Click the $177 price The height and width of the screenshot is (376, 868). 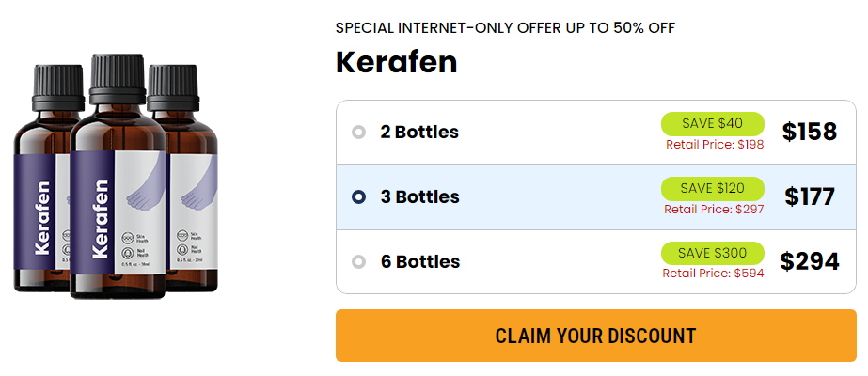810,197
